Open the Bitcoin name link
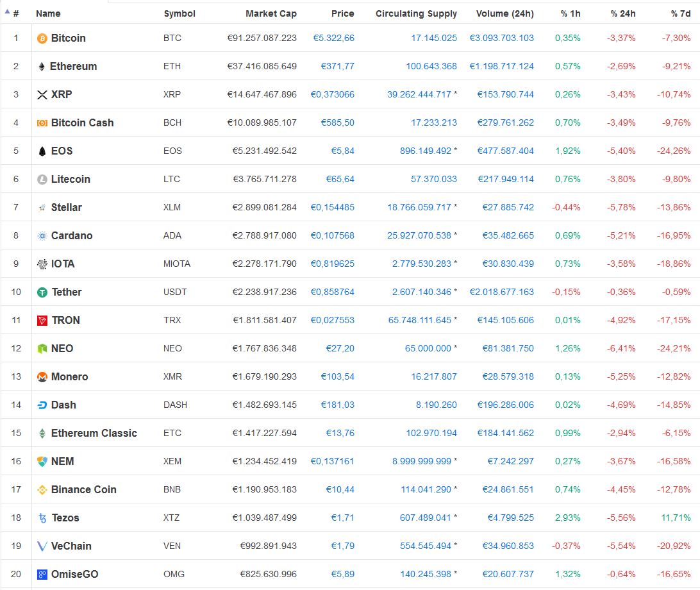The height and width of the screenshot is (590, 700). [x=69, y=38]
